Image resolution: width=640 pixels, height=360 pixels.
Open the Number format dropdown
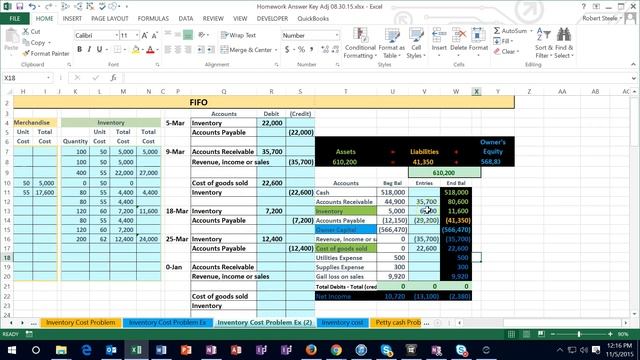[337, 36]
